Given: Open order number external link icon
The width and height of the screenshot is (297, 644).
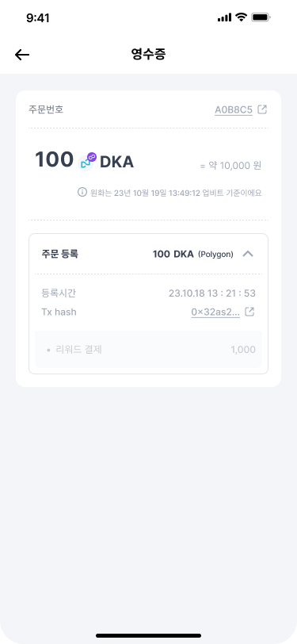Looking at the screenshot, I should (262, 109).
